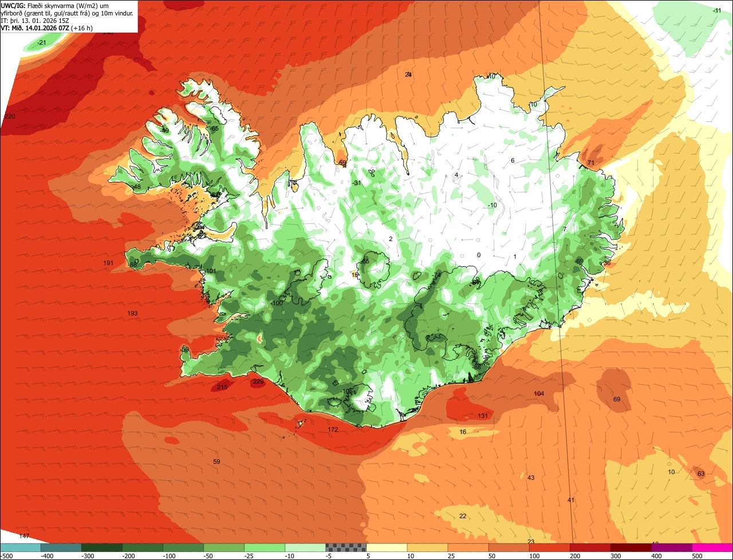Click the value 41 on the map
Image resolution: width=733 pixels, height=560 pixels.
pos(571,500)
